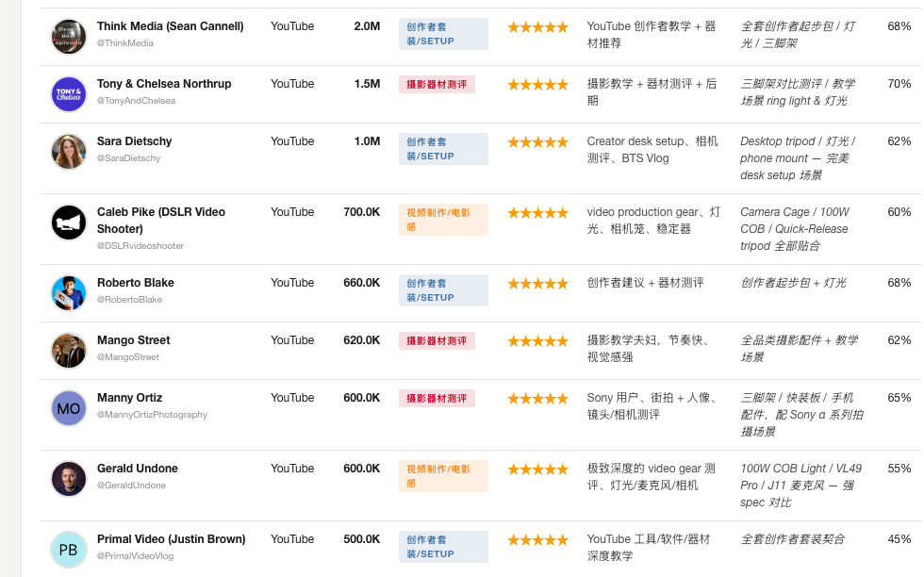Click the five-star rating for Mango Street
The image size is (924, 577).
pyautogui.click(x=537, y=340)
